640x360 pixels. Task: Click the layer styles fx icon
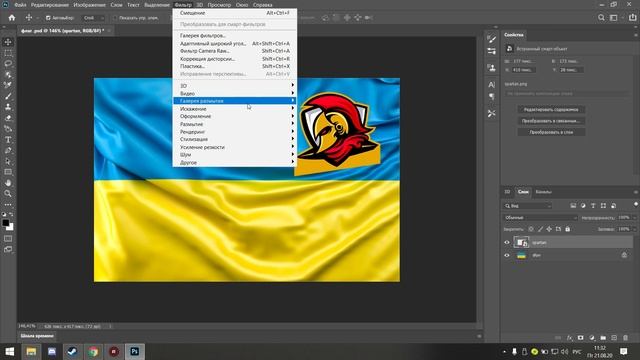pyautogui.click(x=570, y=338)
